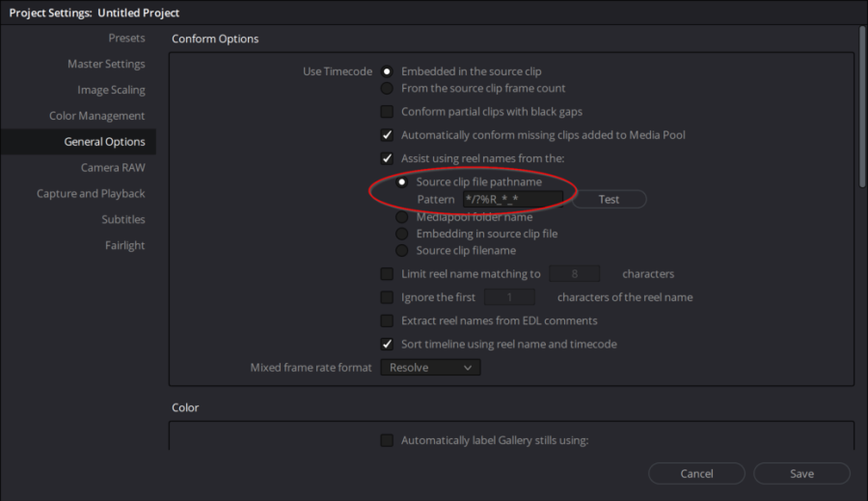Image resolution: width=868 pixels, height=501 pixels.
Task: Open the Mixed frame rate format dropdown
Action: (430, 368)
